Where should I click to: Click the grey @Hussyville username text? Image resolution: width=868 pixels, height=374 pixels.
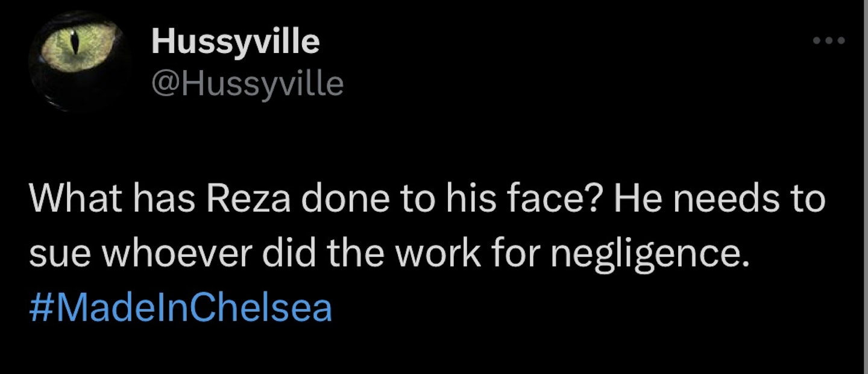pyautogui.click(x=247, y=84)
